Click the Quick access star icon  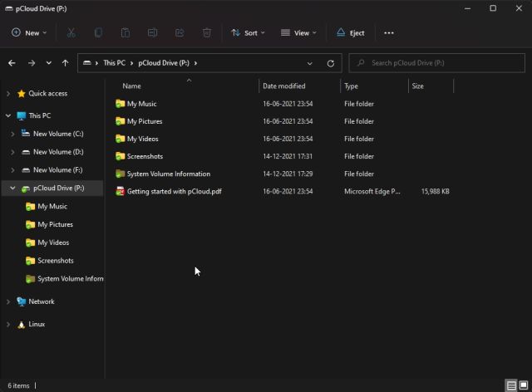click(x=22, y=94)
